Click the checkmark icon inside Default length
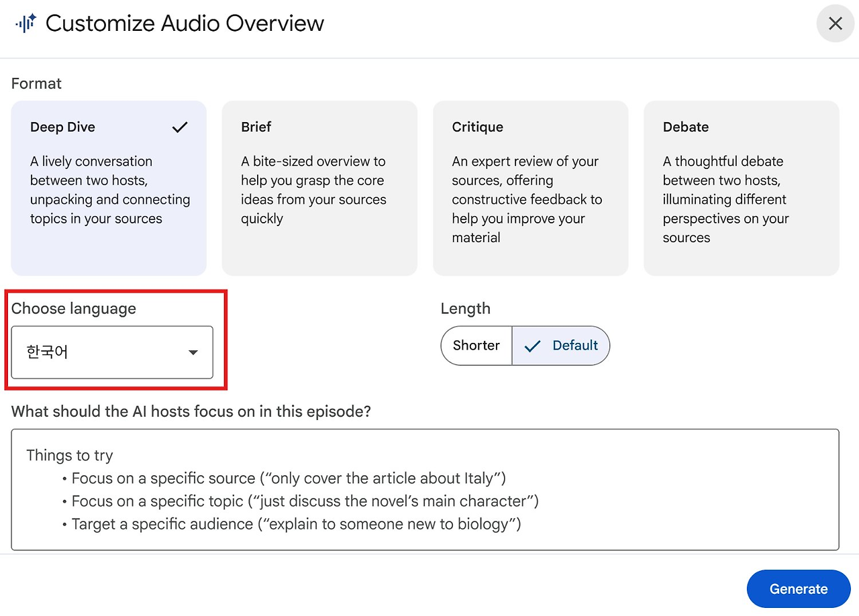Image resolution: width=859 pixels, height=616 pixels. (532, 346)
